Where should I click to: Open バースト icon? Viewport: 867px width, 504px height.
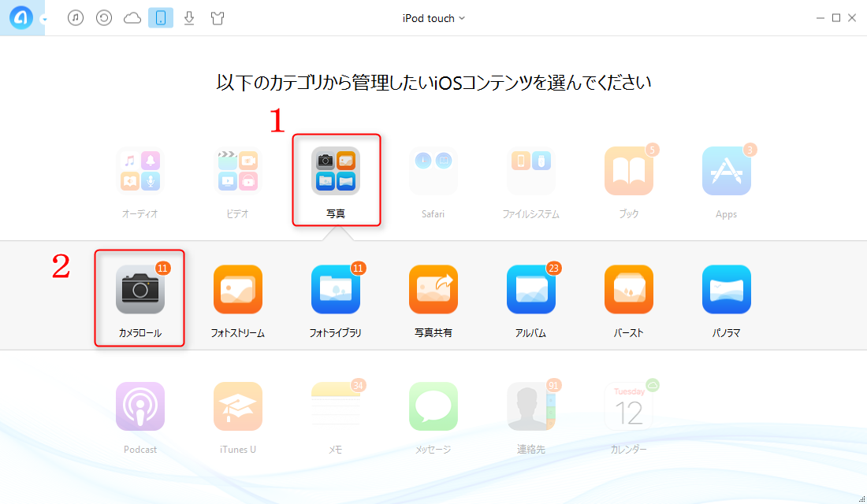(x=629, y=289)
